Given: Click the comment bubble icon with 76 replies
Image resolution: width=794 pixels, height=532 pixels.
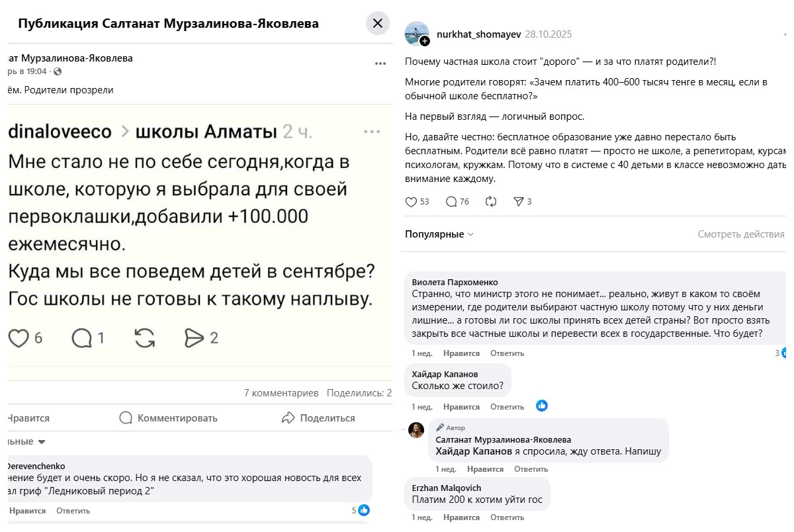Looking at the screenshot, I should (452, 202).
